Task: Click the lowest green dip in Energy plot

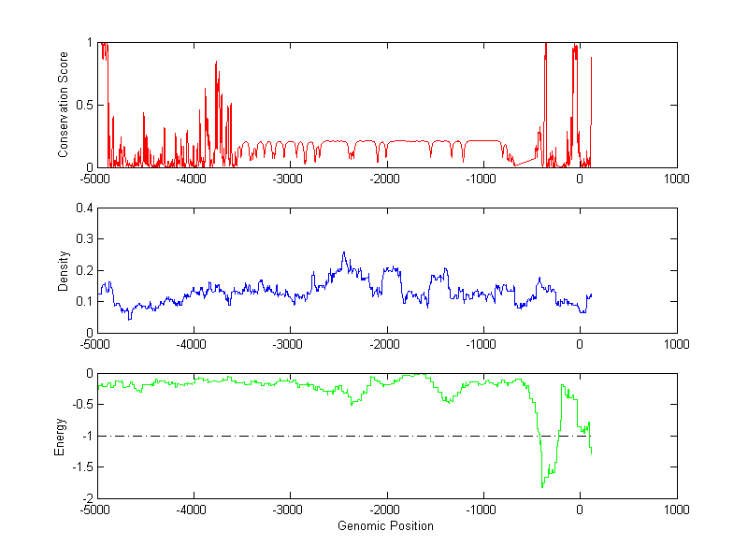Action: (x=542, y=486)
